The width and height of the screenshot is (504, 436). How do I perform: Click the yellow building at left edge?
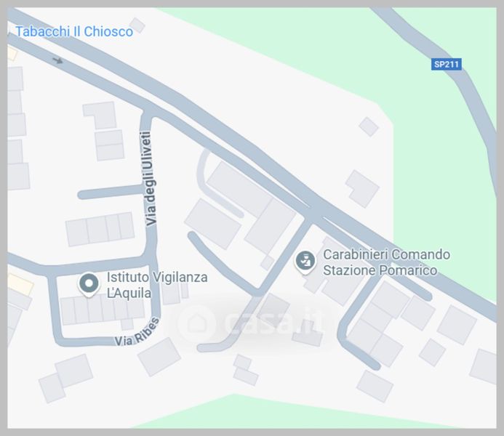click(20, 284)
